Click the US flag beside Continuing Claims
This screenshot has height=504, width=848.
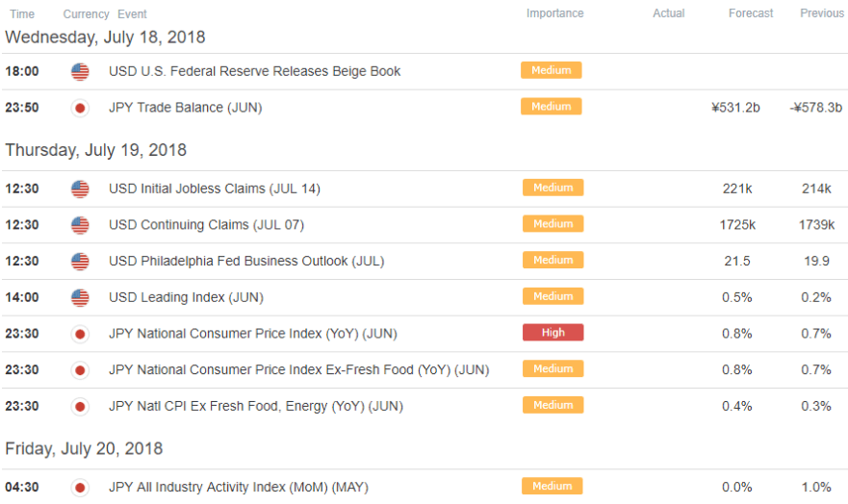pyautogui.click(x=80, y=225)
